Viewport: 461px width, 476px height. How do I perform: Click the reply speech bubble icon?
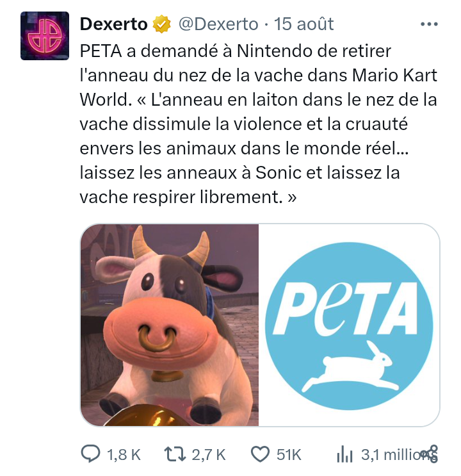[x=90, y=454]
